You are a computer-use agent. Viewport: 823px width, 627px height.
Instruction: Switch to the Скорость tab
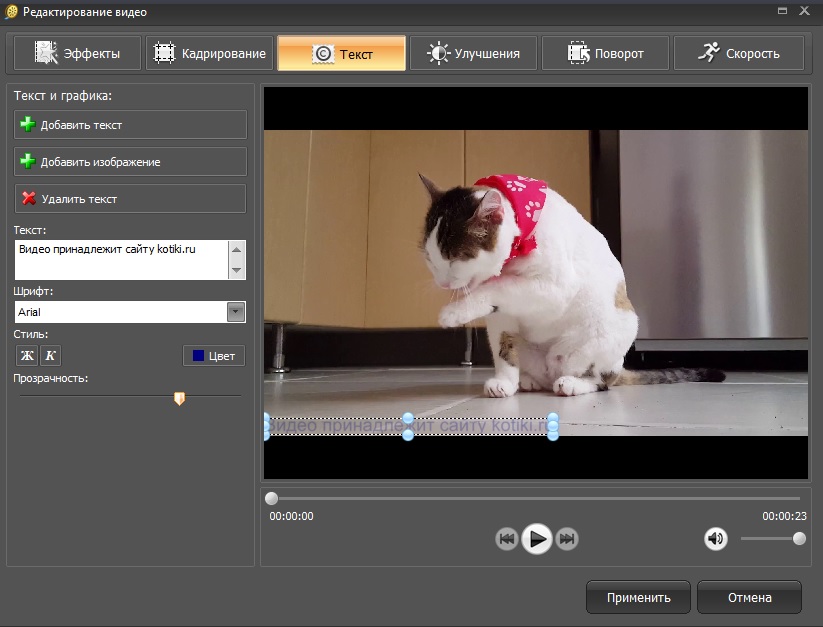click(738, 53)
